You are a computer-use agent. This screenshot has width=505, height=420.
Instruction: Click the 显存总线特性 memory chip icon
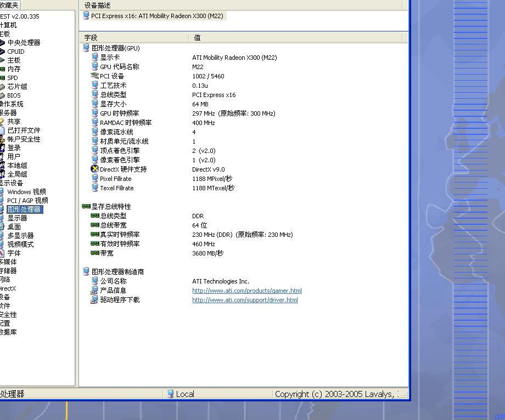pyautogui.click(x=86, y=206)
